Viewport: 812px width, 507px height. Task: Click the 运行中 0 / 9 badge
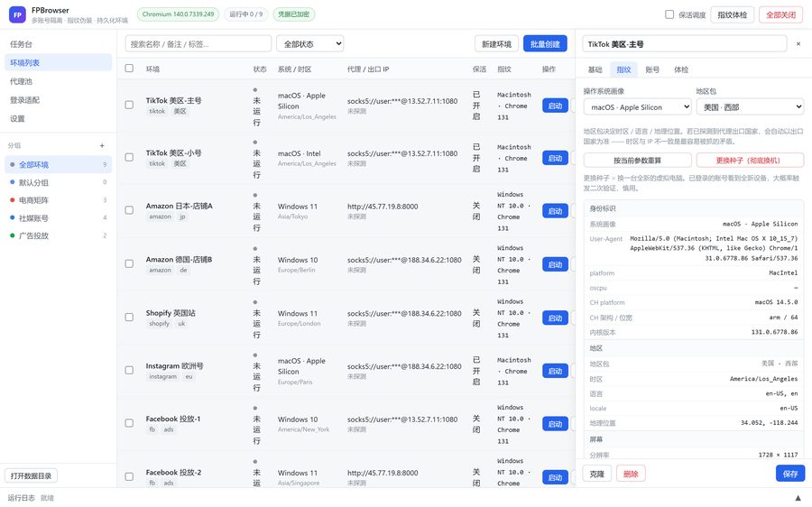[246, 14]
